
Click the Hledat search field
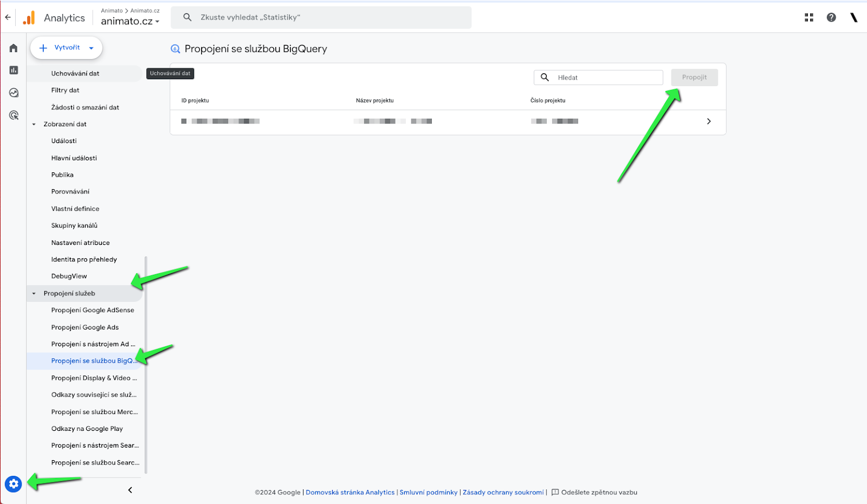598,77
